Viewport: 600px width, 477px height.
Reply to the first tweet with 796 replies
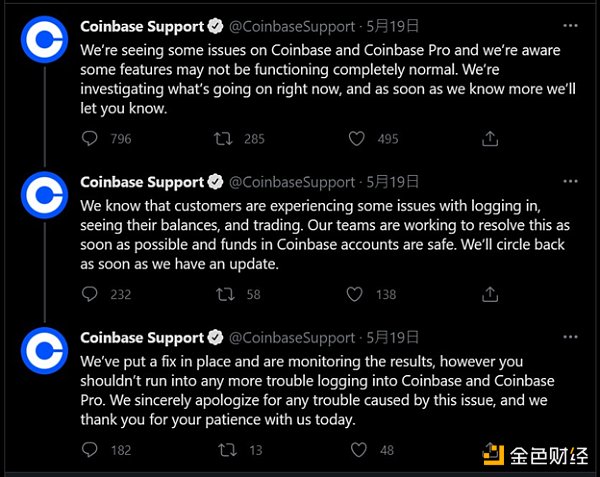(x=90, y=139)
